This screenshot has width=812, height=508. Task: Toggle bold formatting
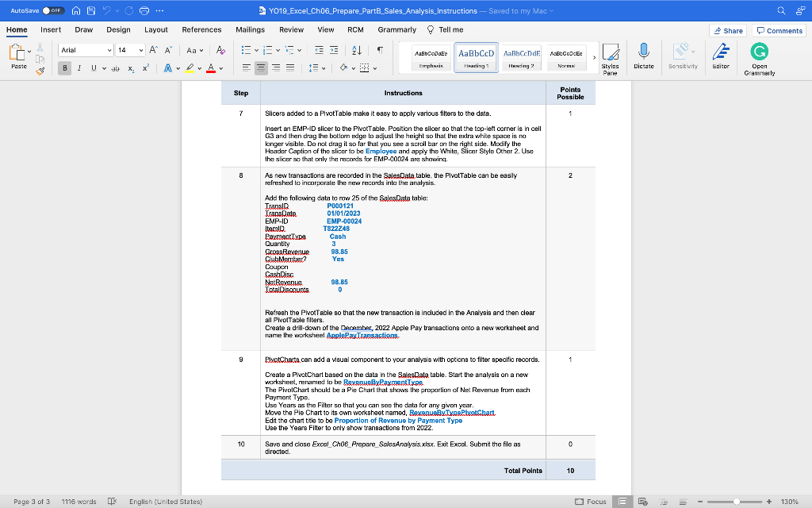[x=63, y=69]
